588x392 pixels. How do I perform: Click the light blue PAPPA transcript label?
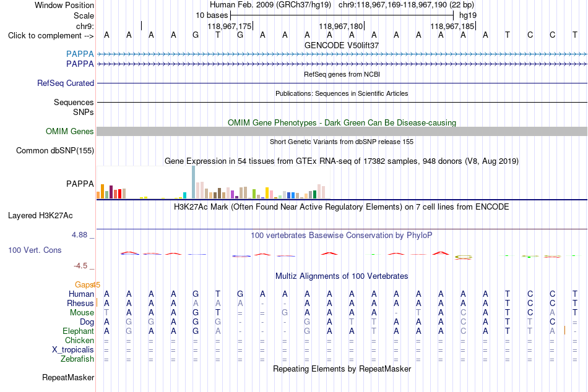80,54
